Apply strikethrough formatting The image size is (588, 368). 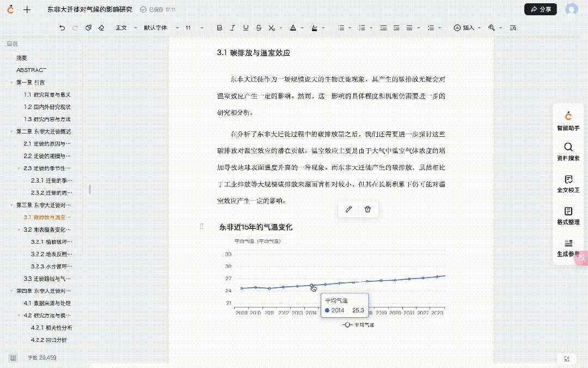[x=259, y=28]
